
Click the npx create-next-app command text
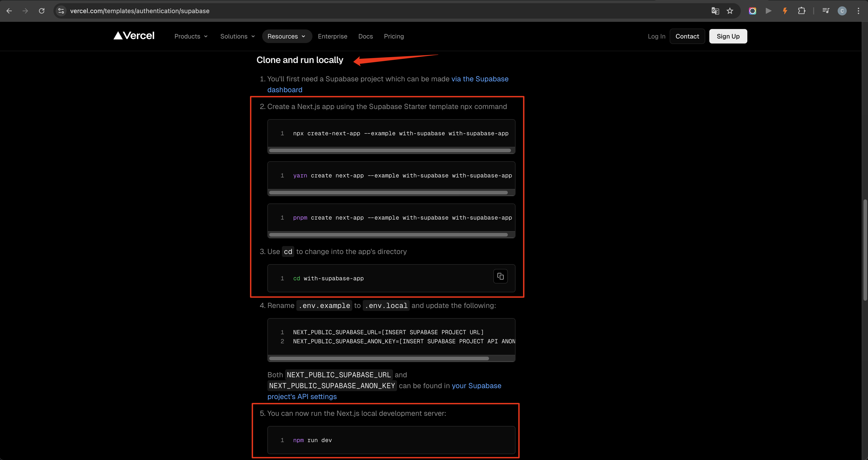click(401, 133)
